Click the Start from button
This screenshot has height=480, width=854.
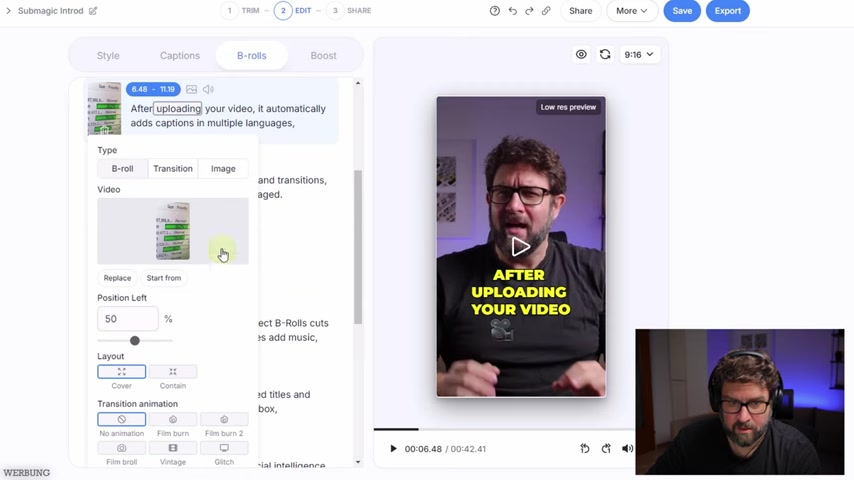(x=163, y=278)
